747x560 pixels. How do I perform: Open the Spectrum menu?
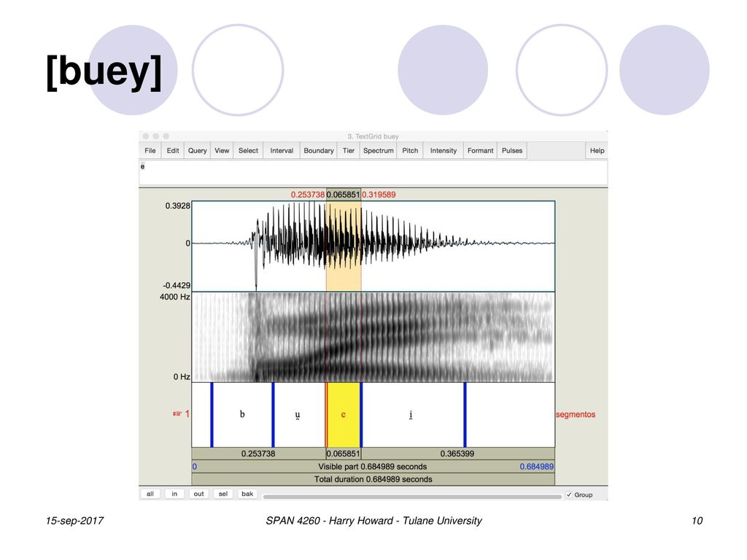tap(379, 150)
